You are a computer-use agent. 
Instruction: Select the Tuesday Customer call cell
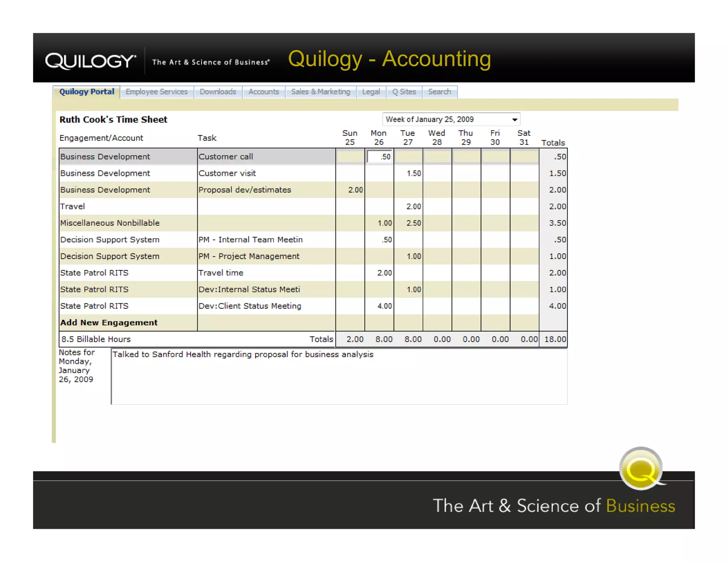coord(408,157)
